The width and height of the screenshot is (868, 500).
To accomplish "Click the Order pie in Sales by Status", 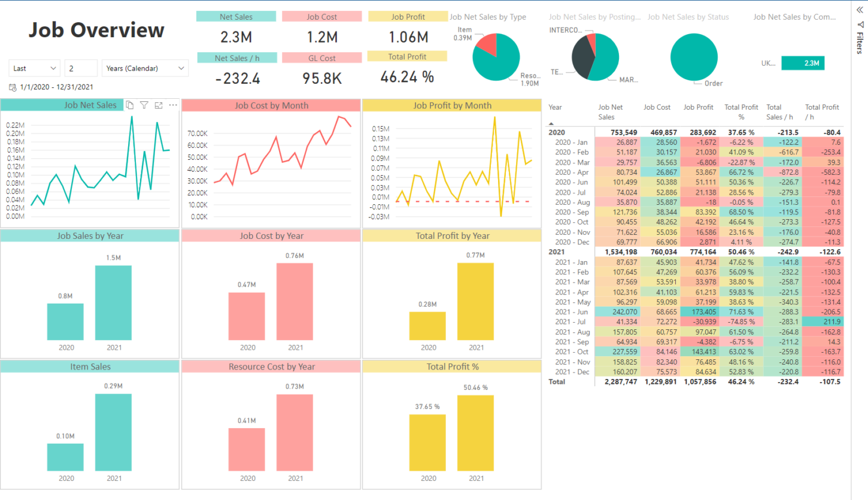I will pyautogui.click(x=694, y=57).
